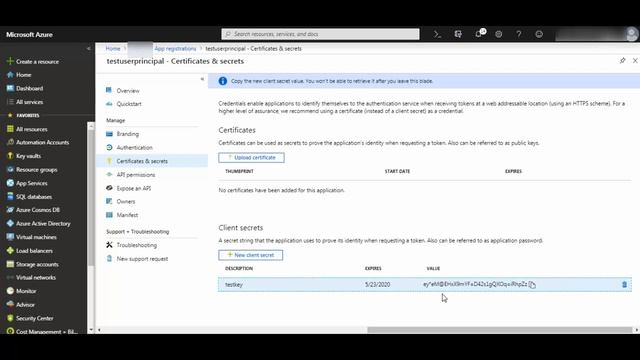Click the Upload certificate button

(251, 158)
